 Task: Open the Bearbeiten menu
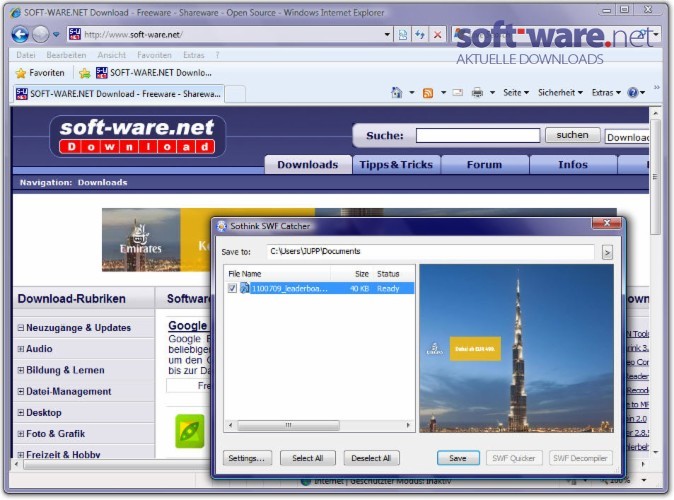click(x=66, y=55)
